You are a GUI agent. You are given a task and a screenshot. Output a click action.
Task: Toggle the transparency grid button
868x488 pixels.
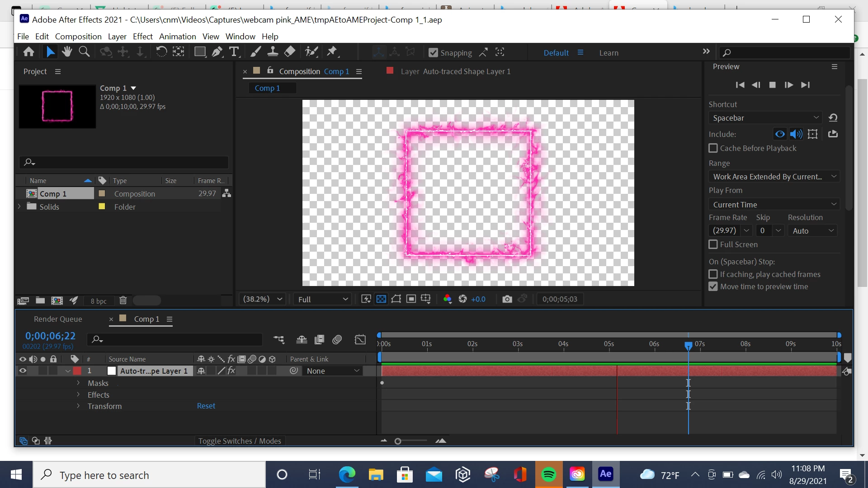point(381,299)
